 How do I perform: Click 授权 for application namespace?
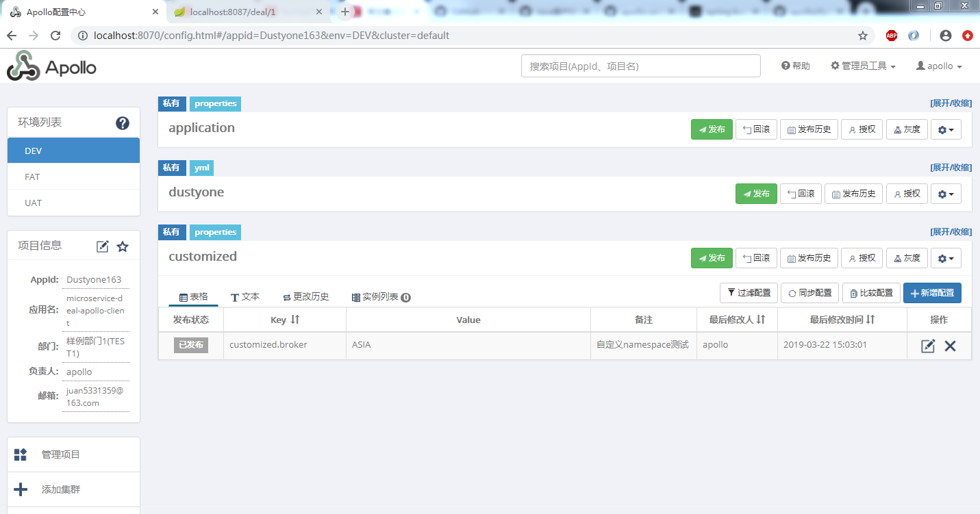coord(862,129)
